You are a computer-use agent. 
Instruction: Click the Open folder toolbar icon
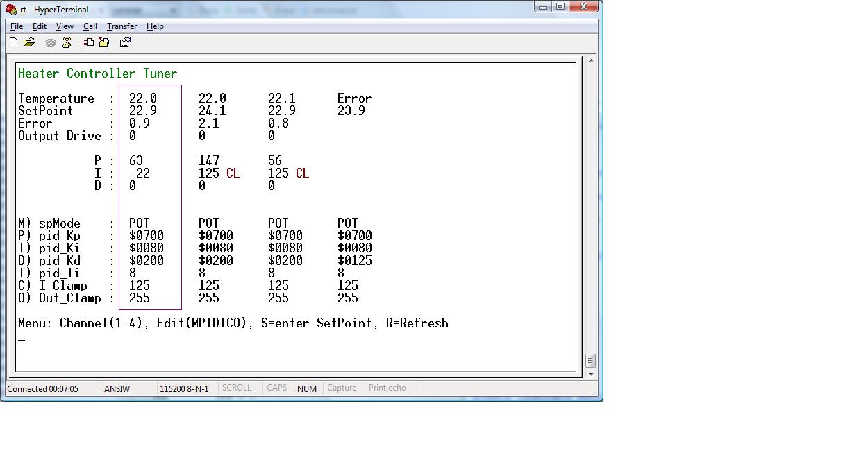pyautogui.click(x=29, y=42)
